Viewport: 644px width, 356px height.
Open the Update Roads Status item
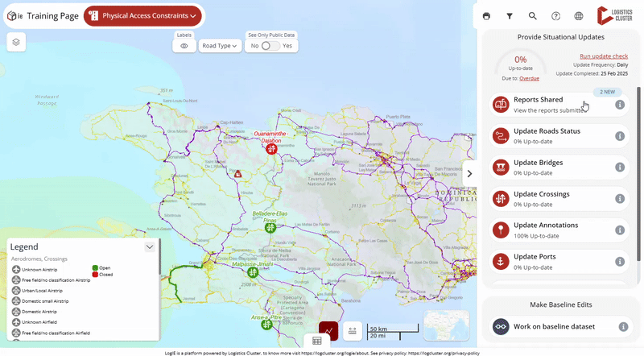559,136
